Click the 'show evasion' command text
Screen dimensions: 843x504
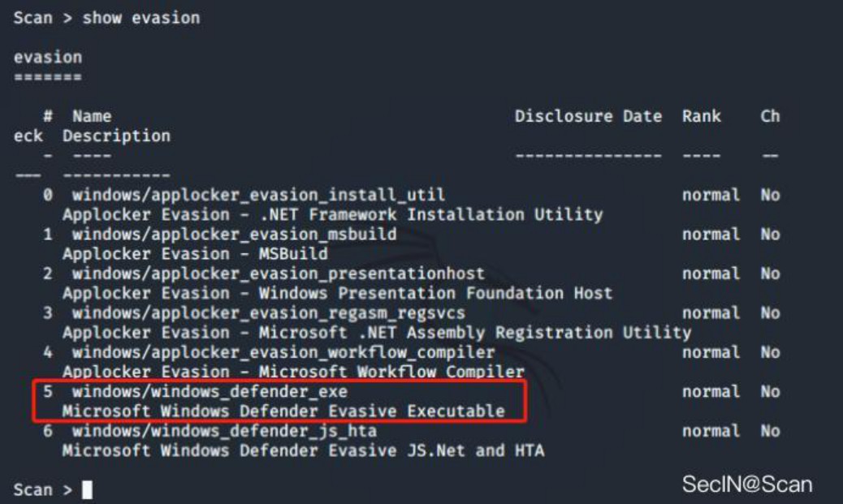click(140, 18)
